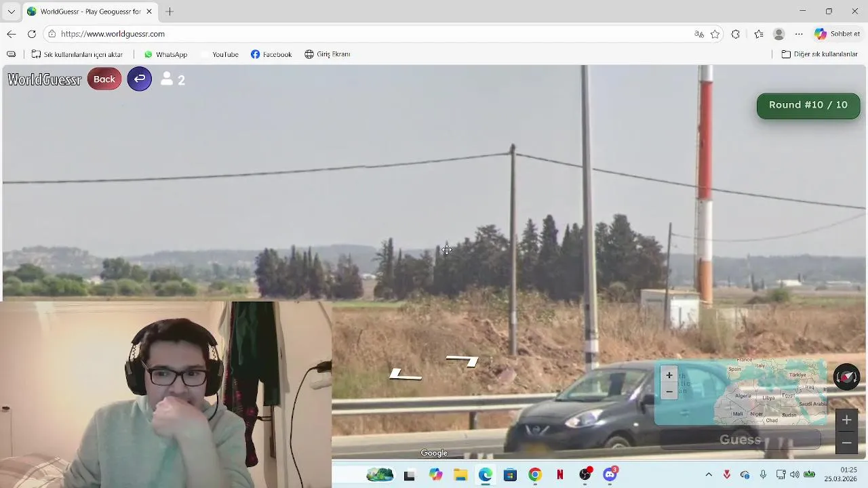The width and height of the screenshot is (868, 488).
Task: Click the Sohbet et Copilot button
Action: click(x=837, y=34)
